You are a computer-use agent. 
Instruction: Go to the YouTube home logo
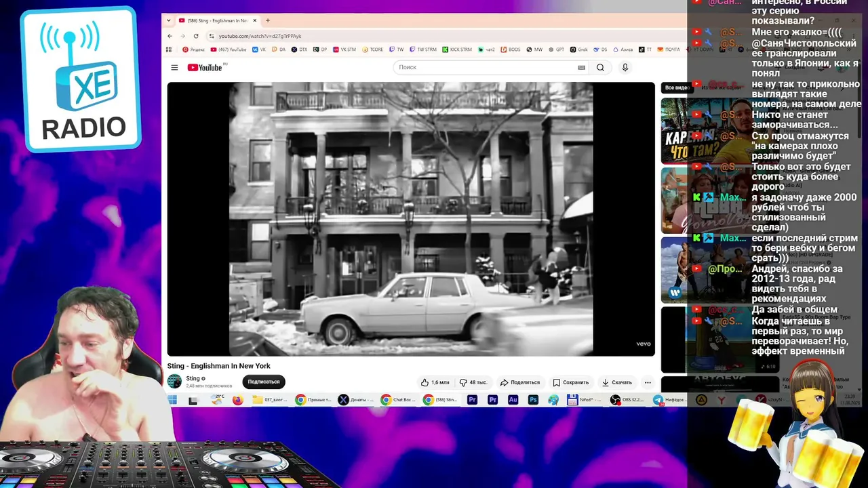(x=205, y=68)
